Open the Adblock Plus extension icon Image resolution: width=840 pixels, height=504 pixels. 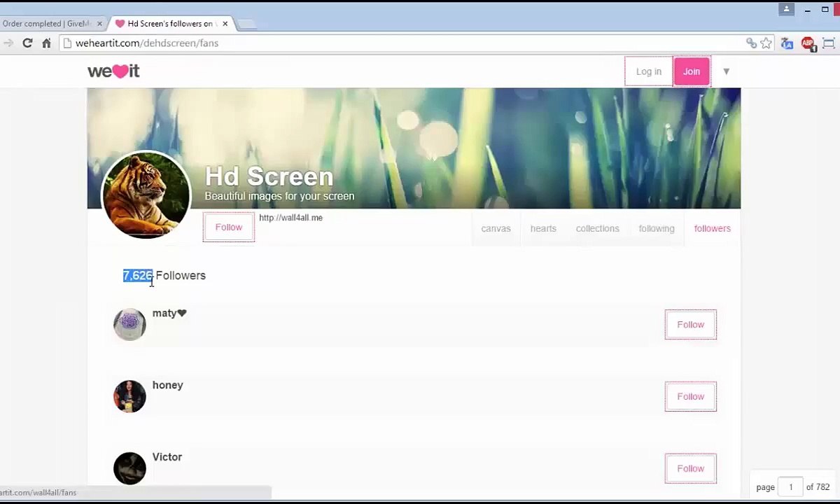pyautogui.click(x=808, y=43)
